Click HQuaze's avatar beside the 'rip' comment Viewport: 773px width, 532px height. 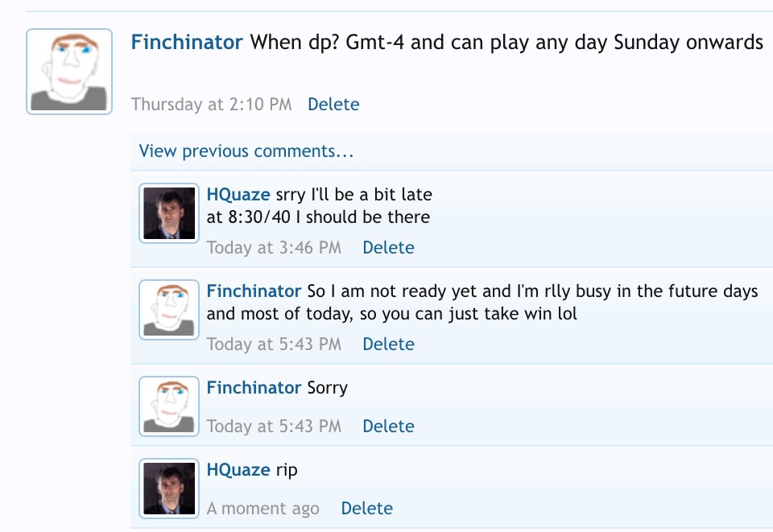tap(169, 489)
